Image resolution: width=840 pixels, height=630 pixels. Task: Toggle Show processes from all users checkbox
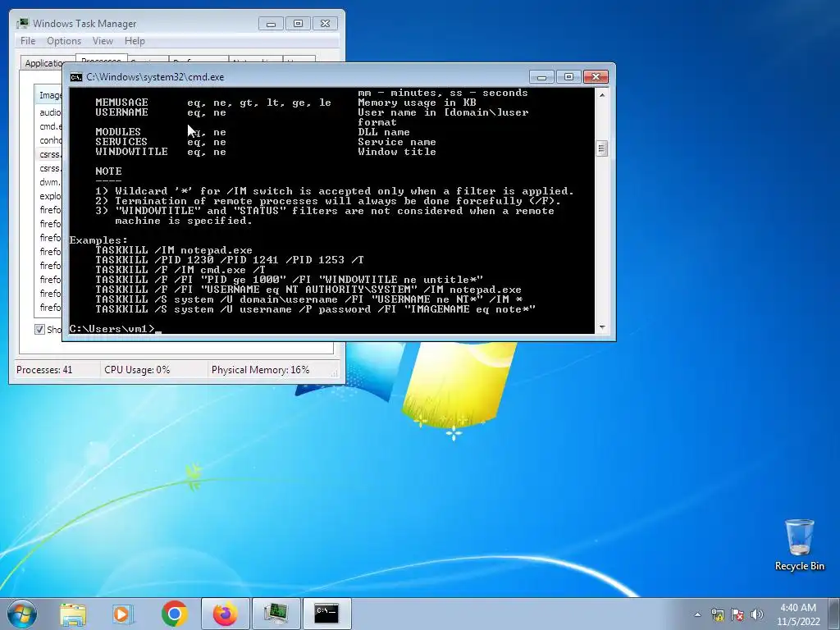tap(39, 329)
